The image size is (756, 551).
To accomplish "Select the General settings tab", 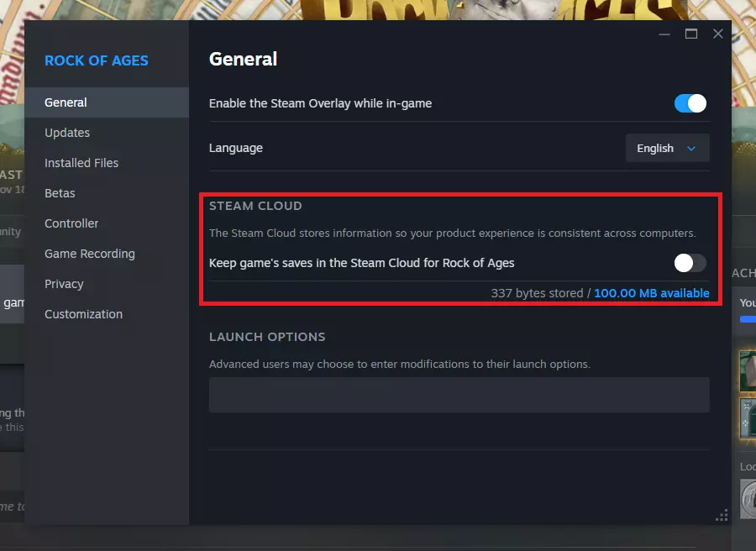I will (66, 102).
